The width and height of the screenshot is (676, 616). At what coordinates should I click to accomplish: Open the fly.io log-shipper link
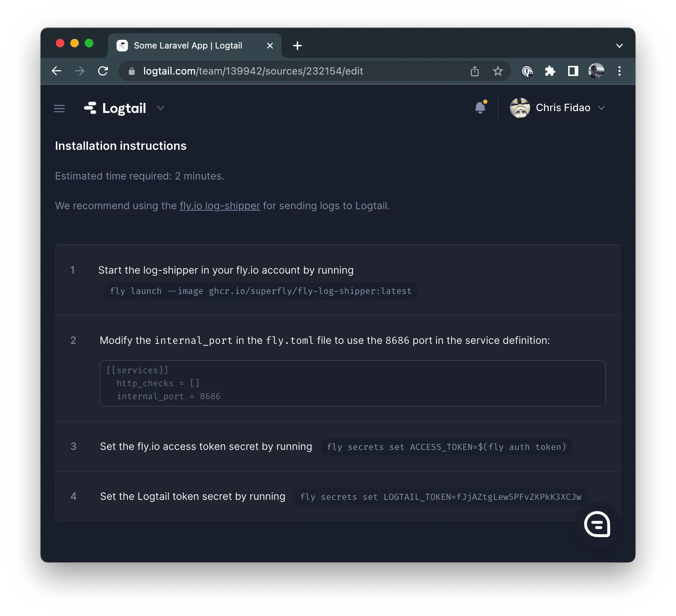pos(220,206)
